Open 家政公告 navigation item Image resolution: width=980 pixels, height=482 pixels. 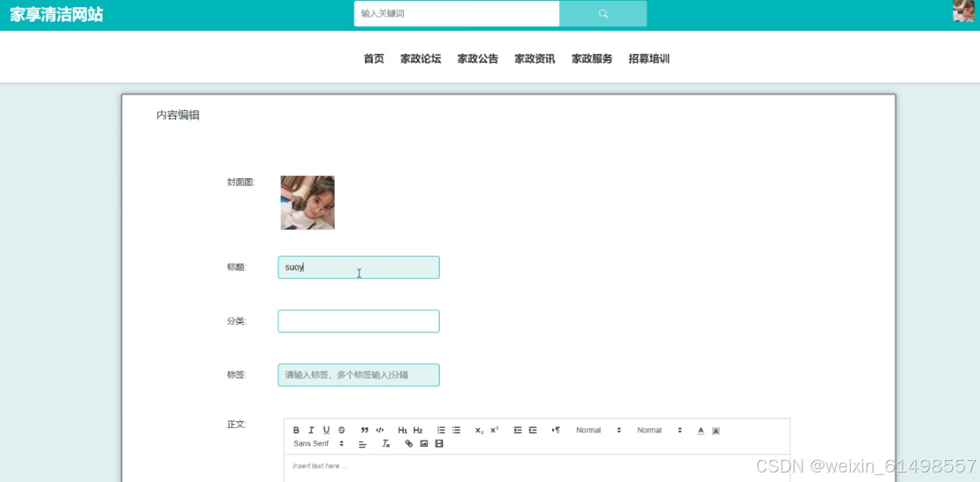478,59
